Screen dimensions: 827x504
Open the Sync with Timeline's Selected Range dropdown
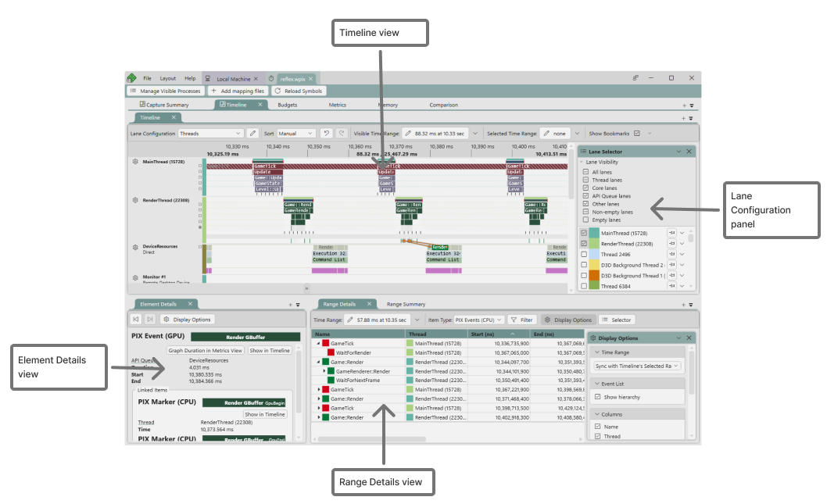(637, 366)
